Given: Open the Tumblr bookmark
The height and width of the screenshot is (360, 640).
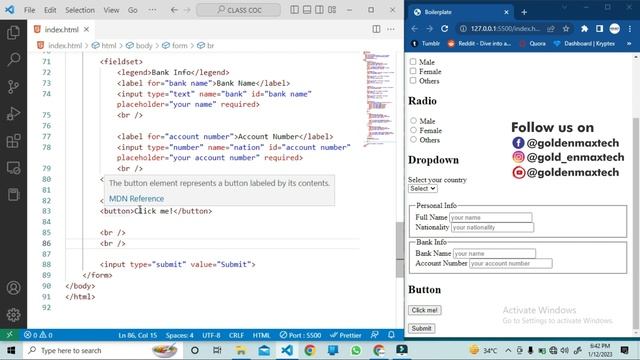Looking at the screenshot, I should (x=426, y=43).
